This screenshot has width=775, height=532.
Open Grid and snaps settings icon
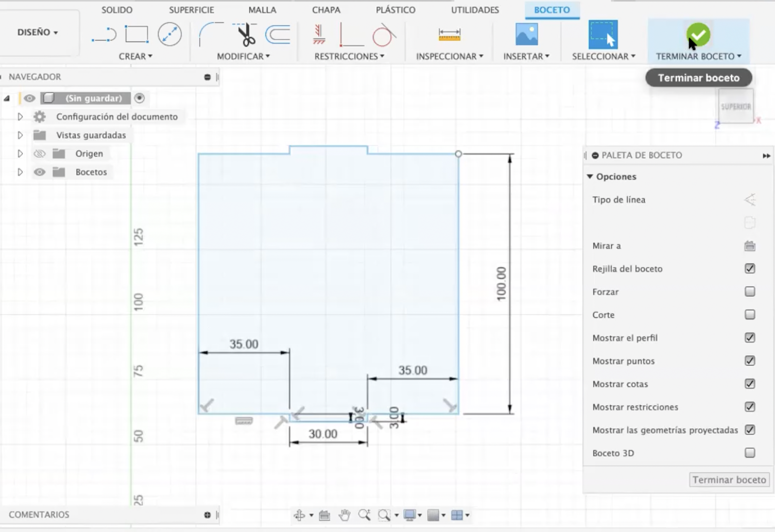[432, 515]
